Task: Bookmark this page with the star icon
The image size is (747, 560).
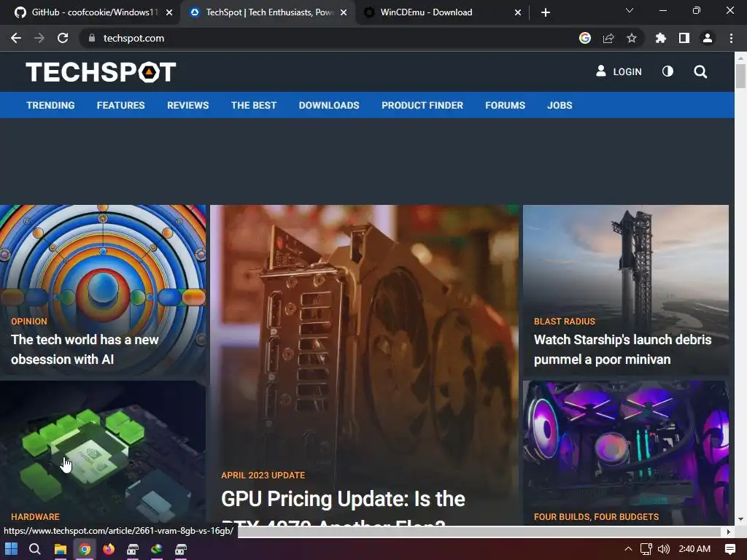Action: (x=632, y=38)
